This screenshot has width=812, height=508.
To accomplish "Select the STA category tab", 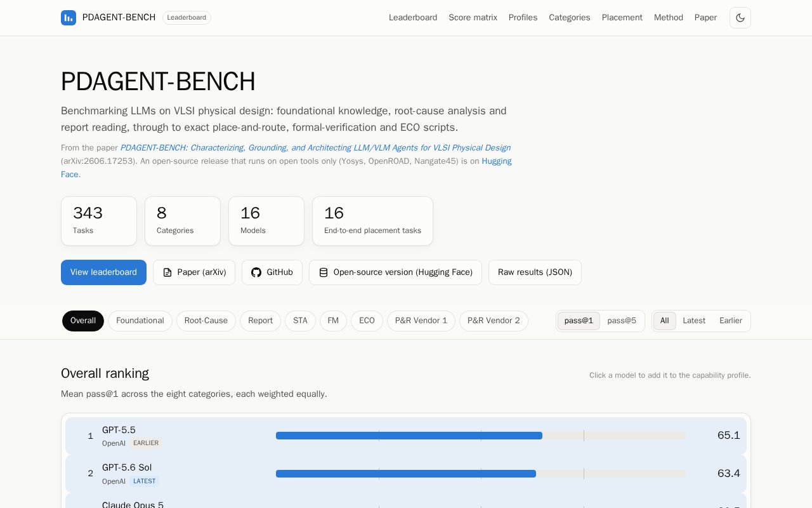I will (x=300, y=321).
